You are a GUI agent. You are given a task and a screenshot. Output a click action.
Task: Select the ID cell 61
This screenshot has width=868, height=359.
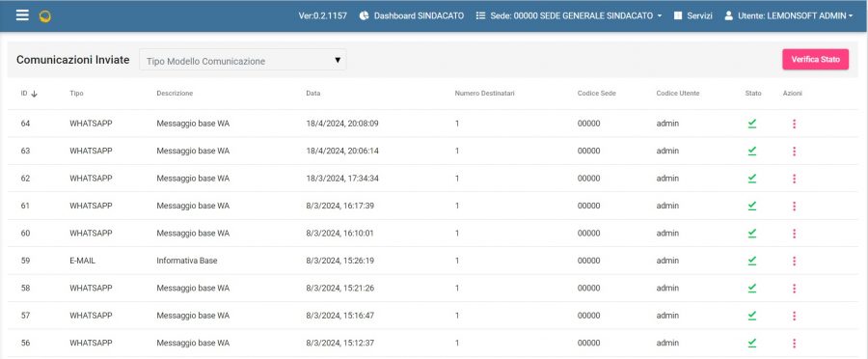pos(25,206)
